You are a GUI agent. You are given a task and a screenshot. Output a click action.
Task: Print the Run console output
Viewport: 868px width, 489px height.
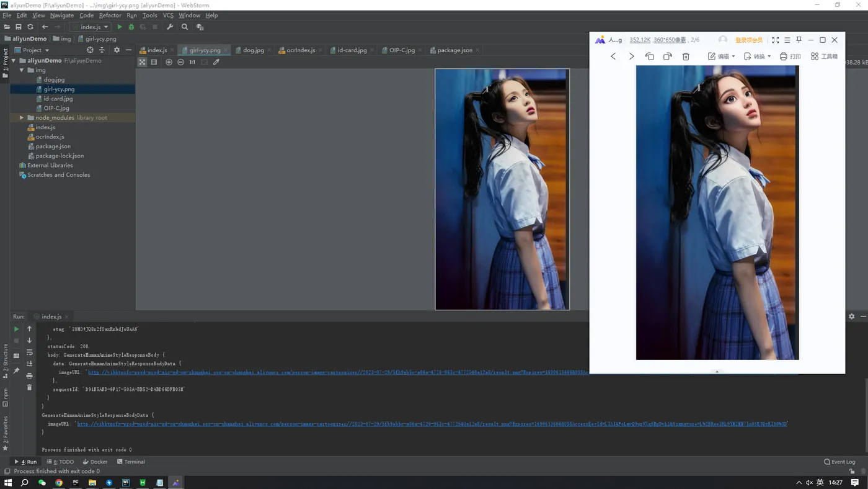(29, 376)
